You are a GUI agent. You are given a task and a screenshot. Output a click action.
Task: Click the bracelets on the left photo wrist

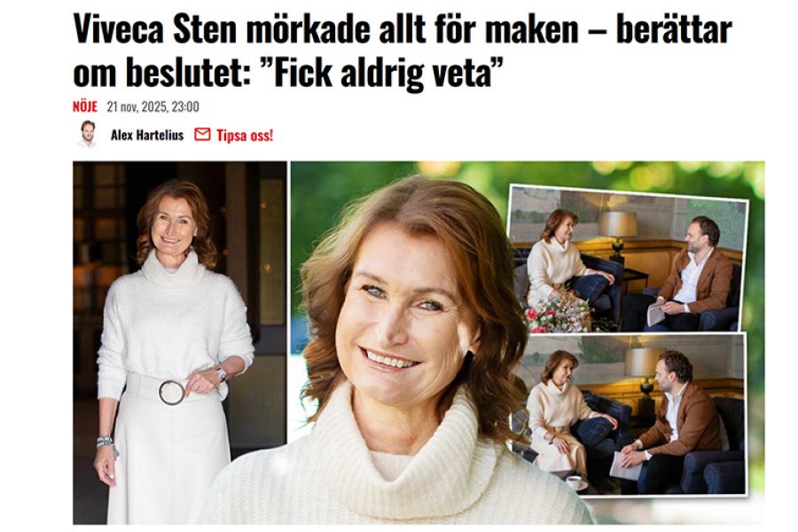106,442
